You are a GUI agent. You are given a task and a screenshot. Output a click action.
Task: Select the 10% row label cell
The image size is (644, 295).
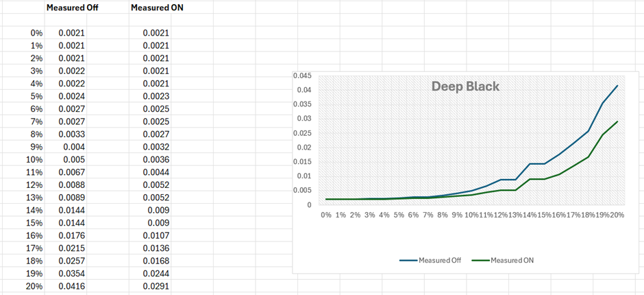(x=33, y=159)
